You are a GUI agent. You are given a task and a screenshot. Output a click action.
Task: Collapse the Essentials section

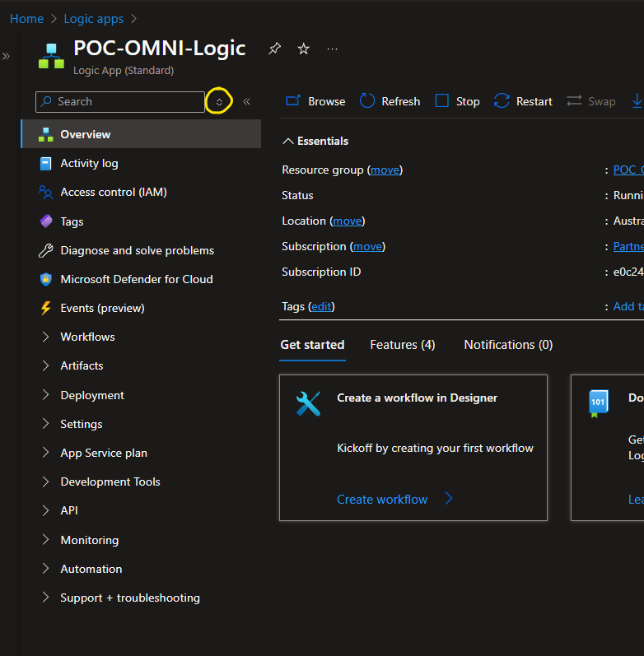coord(288,142)
